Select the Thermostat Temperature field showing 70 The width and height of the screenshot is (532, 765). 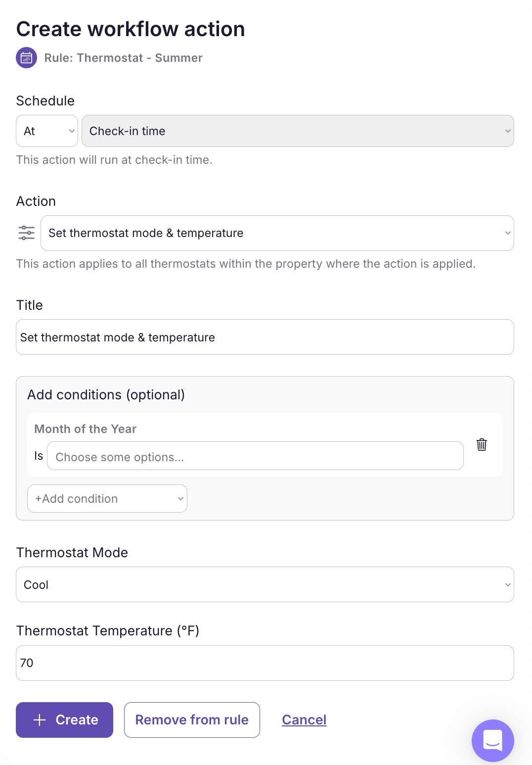point(265,663)
